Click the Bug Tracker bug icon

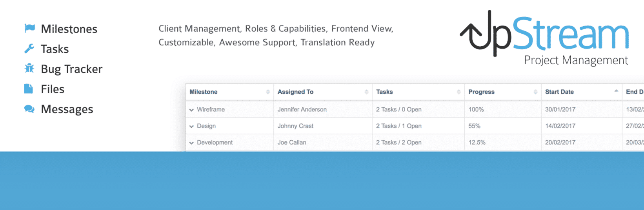pos(29,69)
